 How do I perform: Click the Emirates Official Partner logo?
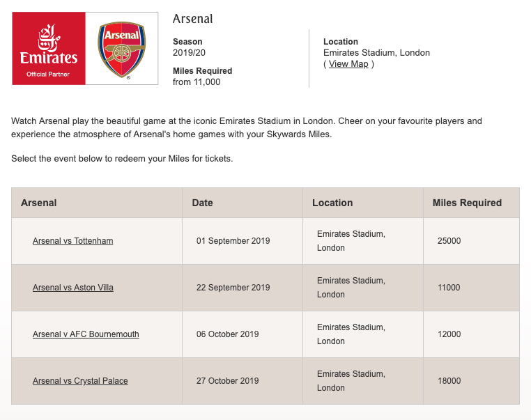click(49, 49)
